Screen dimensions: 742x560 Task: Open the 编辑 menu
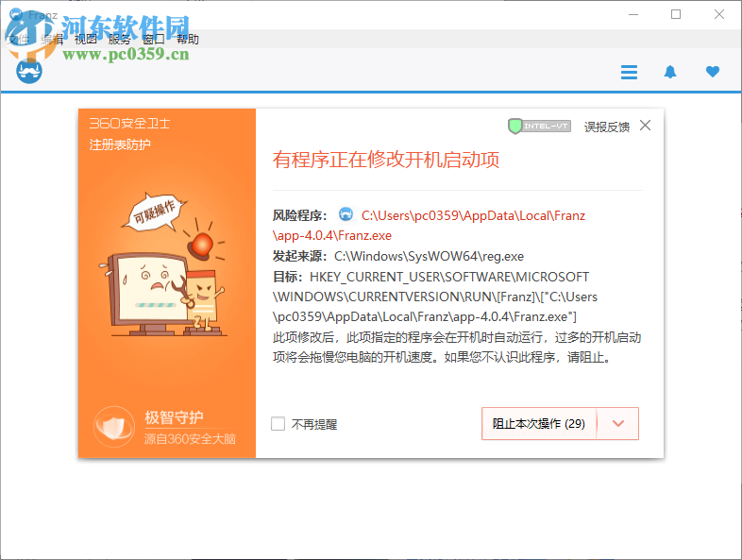52,40
